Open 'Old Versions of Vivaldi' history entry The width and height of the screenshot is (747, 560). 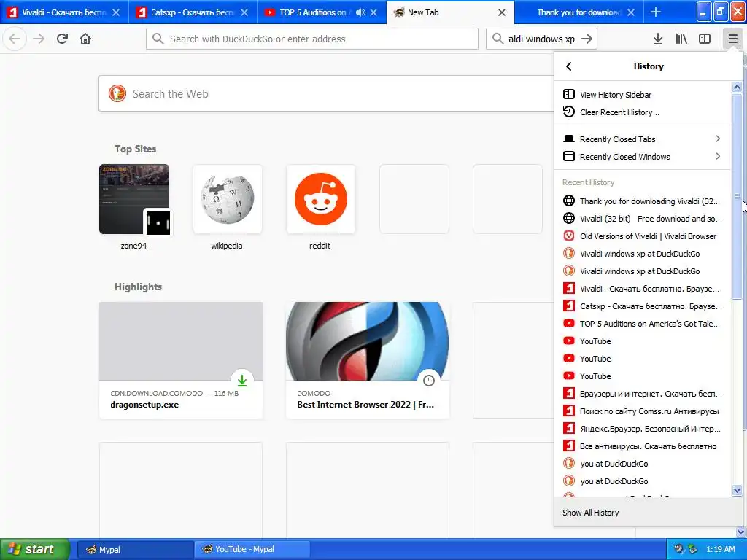click(x=642, y=236)
